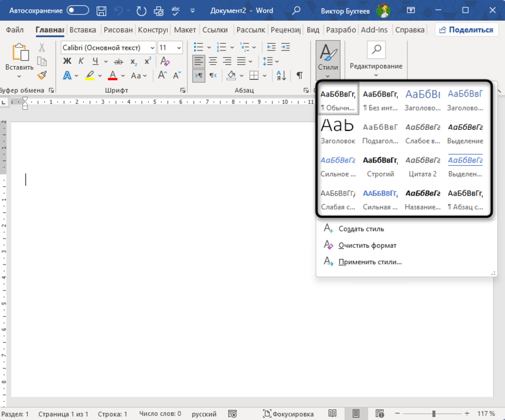Screen dimensions: 505x420
Task: Open the Calibri font name dropdown
Action: 151,47
